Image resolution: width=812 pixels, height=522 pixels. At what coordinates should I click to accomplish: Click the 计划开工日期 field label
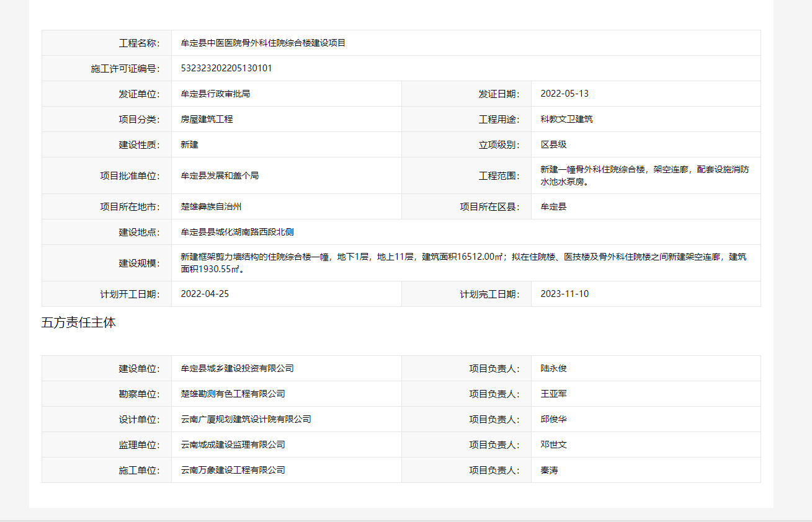(130, 294)
